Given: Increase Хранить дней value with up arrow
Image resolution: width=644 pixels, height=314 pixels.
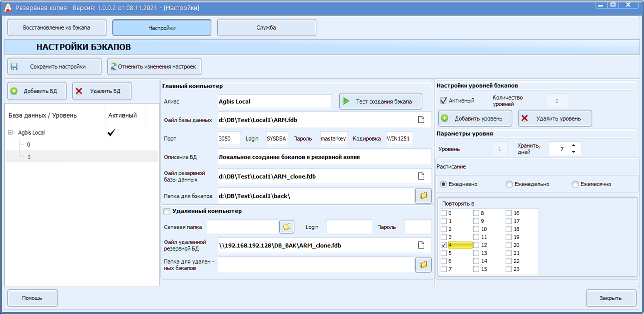Looking at the screenshot, I should coord(574,145).
